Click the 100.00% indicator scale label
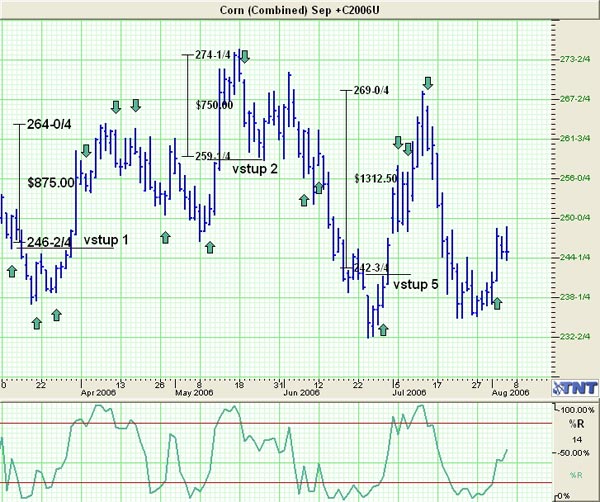 pyautogui.click(x=578, y=410)
